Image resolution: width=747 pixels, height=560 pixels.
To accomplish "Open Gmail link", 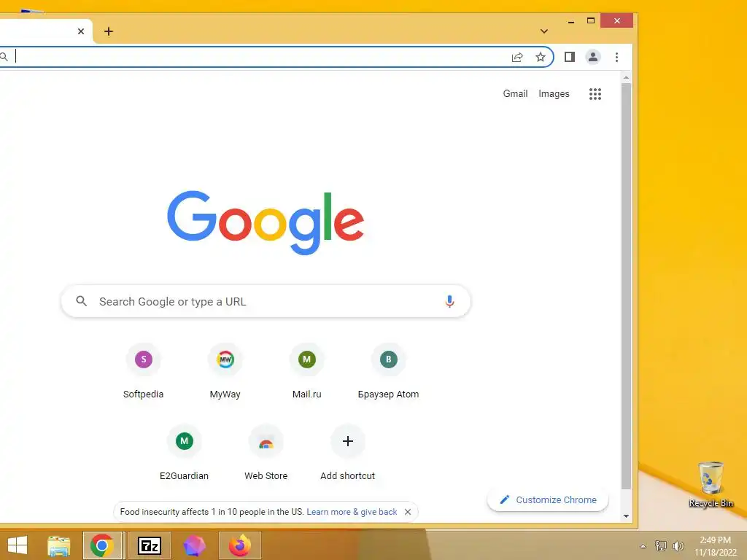I will [516, 94].
